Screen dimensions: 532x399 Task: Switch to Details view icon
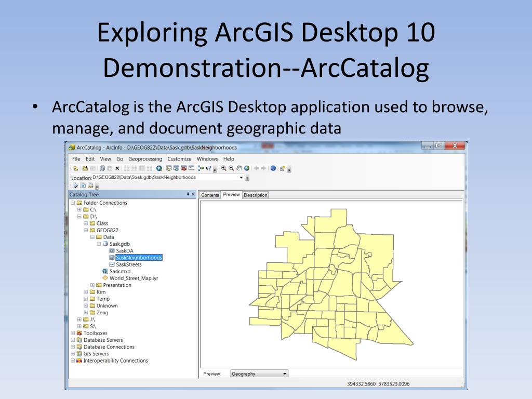pyautogui.click(x=142, y=168)
